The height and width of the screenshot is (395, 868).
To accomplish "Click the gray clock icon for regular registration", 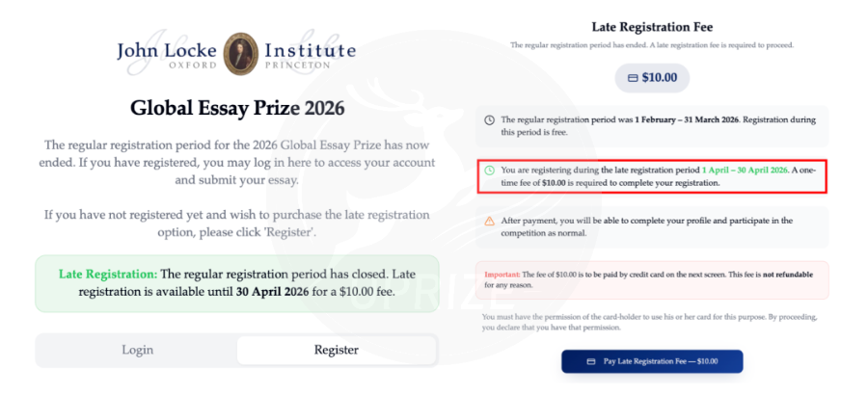I will pyautogui.click(x=489, y=119).
